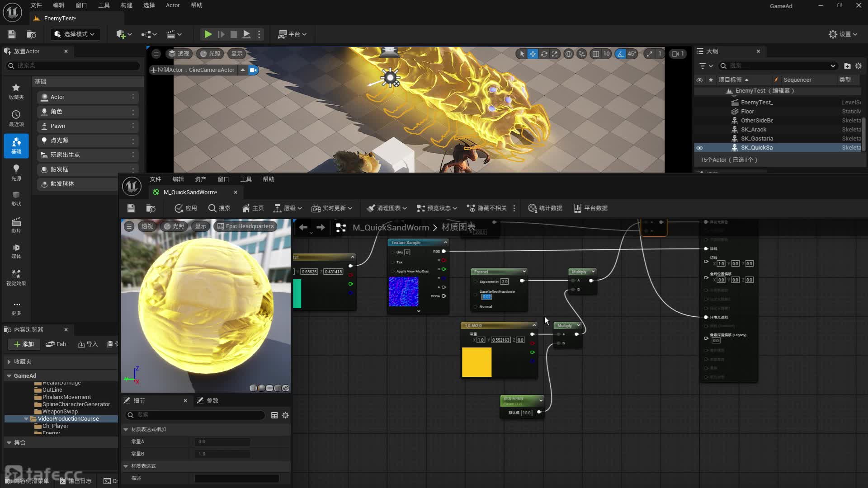Screen dimensions: 868x488
Task: Click the Constant B value field
Action: [222, 454]
